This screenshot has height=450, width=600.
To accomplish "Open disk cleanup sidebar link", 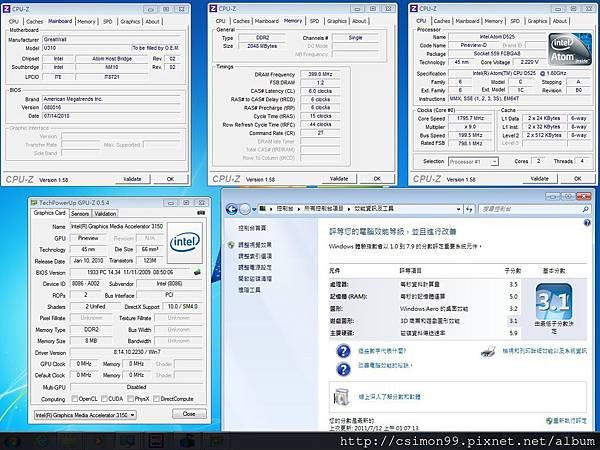I will (255, 279).
